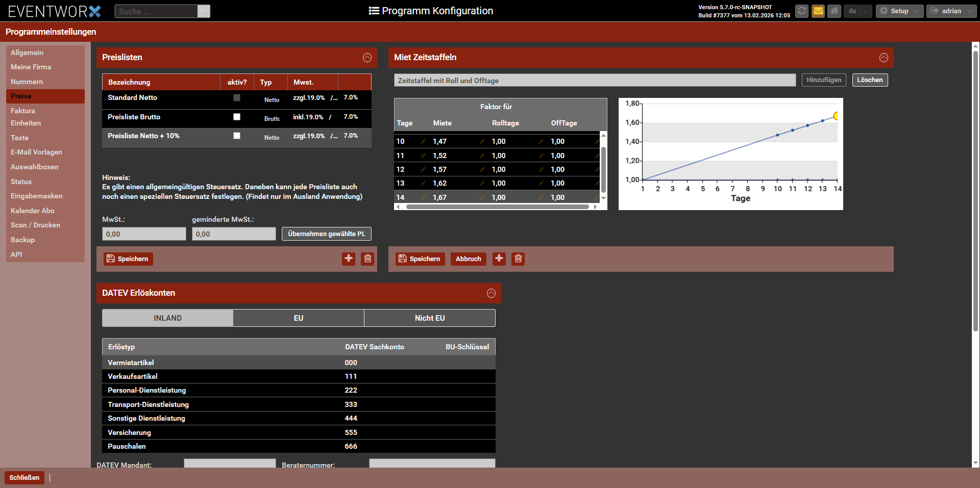
Task: Switch to the EU tab
Action: pyautogui.click(x=299, y=318)
